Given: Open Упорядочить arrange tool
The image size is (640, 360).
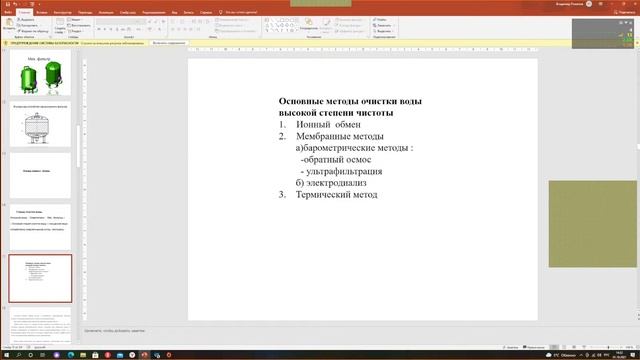Looking at the screenshot, I should coord(309,24).
